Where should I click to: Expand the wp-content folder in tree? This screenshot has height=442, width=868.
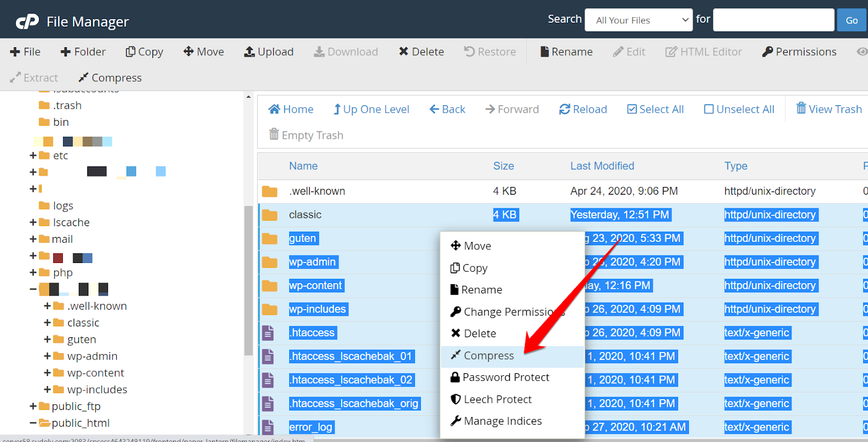pos(47,373)
